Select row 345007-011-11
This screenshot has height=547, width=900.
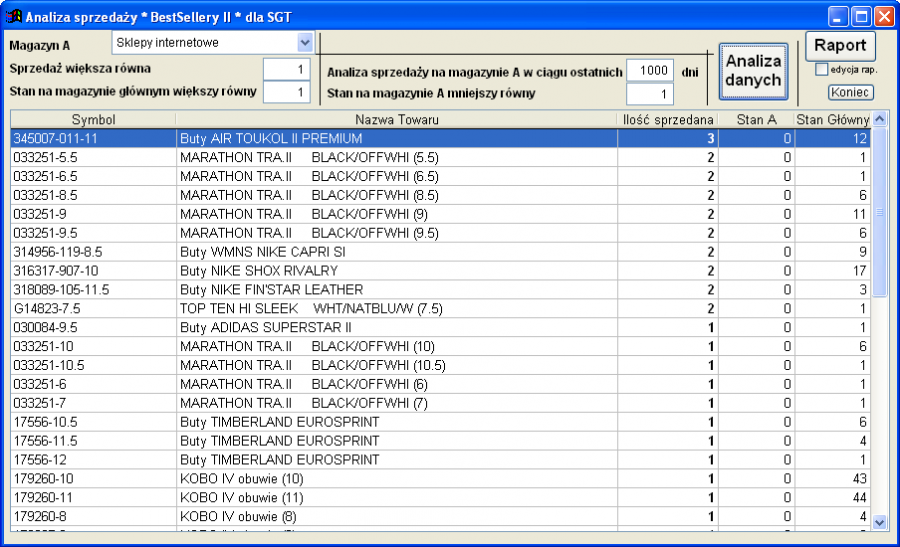coord(440,138)
